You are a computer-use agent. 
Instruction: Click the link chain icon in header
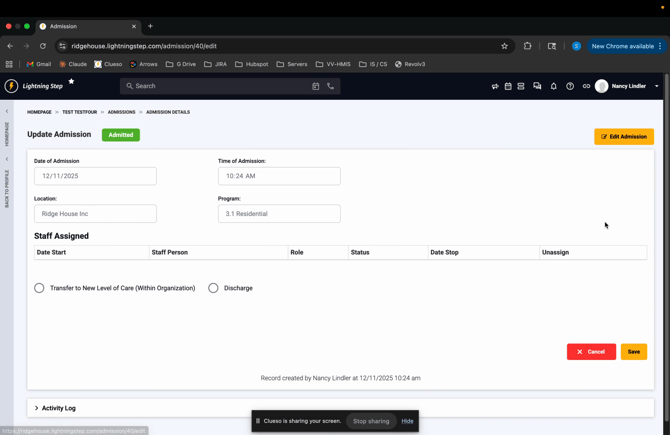[586, 86]
